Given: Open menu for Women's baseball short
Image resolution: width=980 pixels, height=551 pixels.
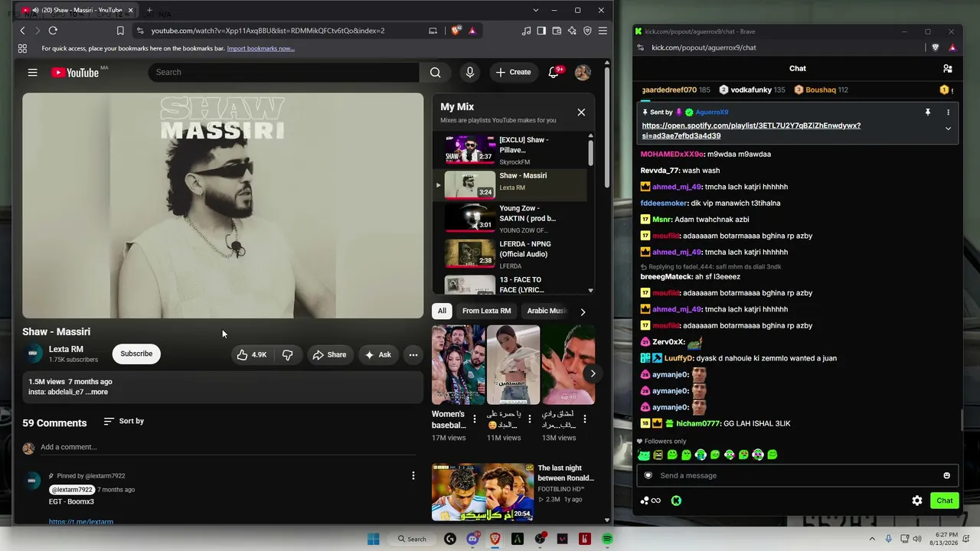Looking at the screenshot, I should 475,419.
